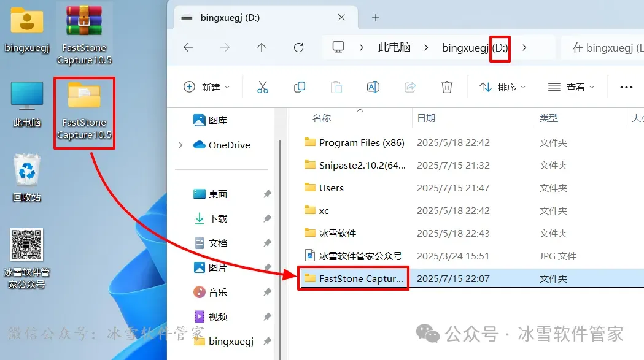Screen dimensions: 644x360
Task: Refresh the current folder view
Action: pos(298,48)
